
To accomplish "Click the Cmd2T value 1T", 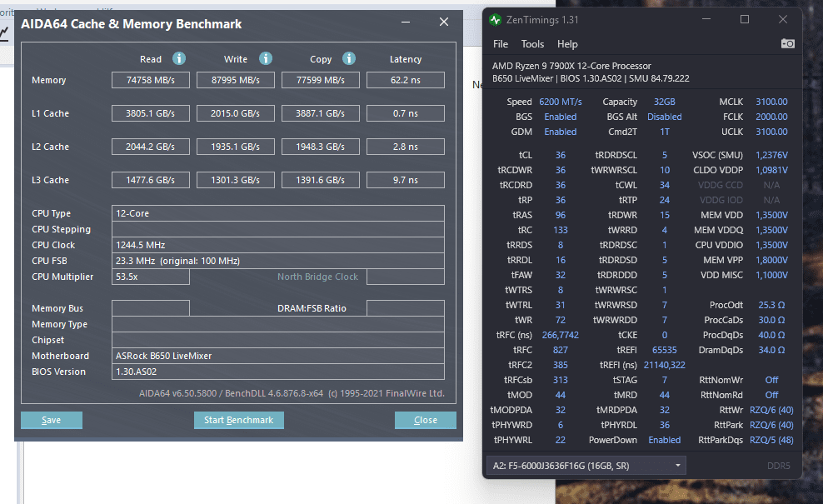I will [x=665, y=132].
